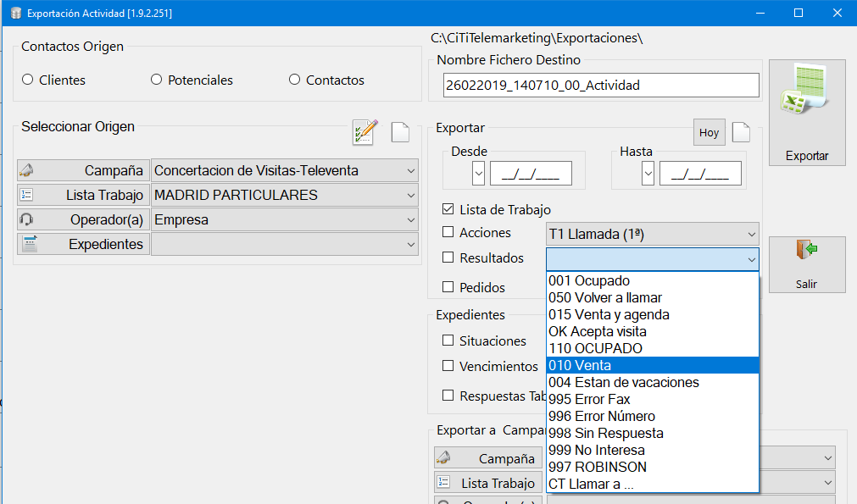Choose CT Llamar a ... option

pos(653,484)
